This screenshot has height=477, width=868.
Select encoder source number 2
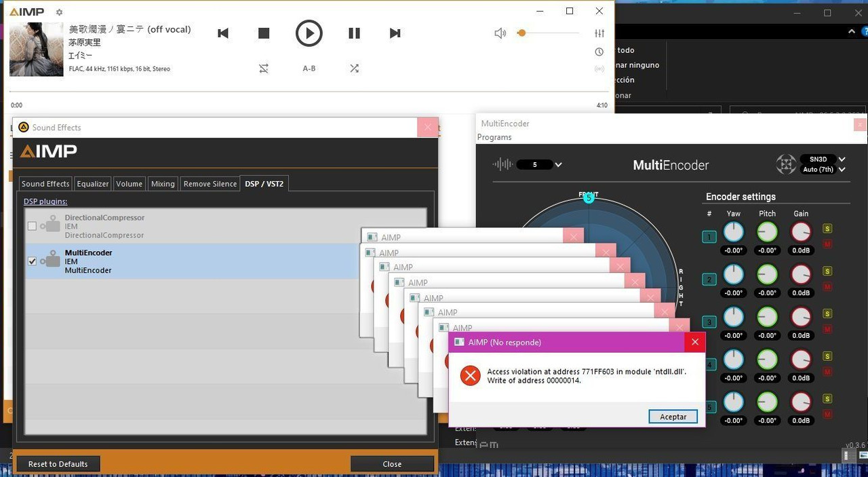tap(709, 280)
